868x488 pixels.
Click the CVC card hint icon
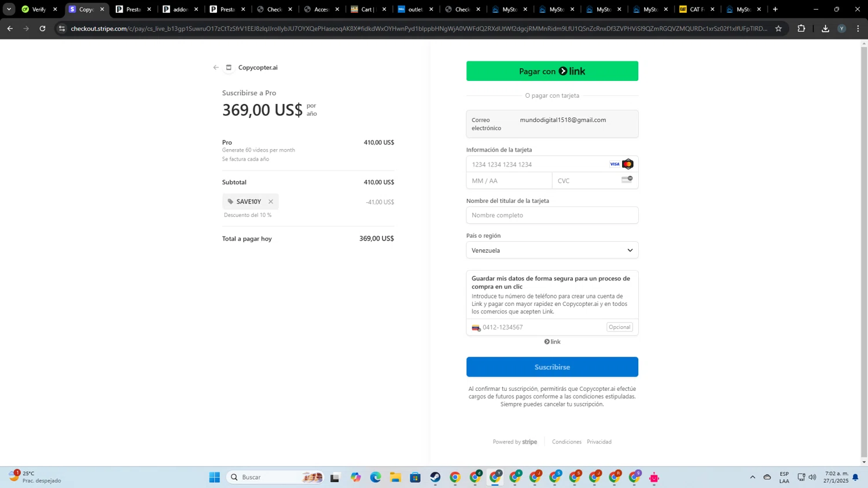click(627, 180)
